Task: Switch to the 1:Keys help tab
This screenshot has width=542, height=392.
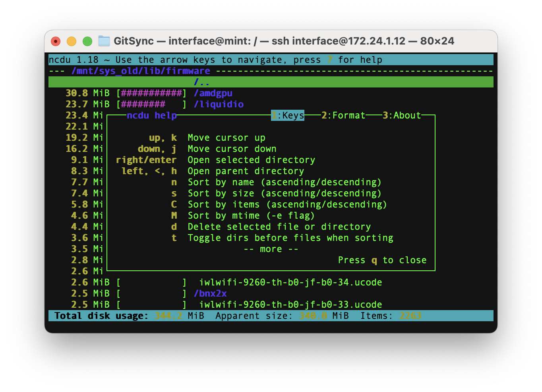Action: pos(288,115)
